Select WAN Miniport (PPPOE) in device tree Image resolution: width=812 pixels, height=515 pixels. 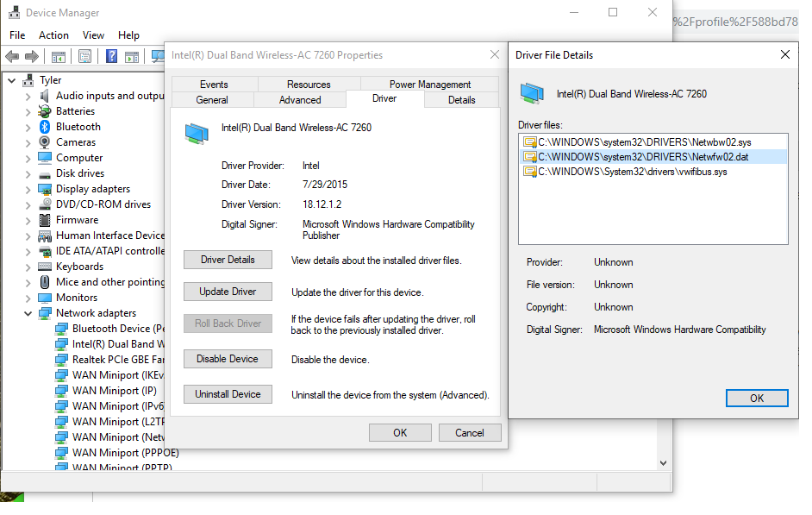pos(125,454)
